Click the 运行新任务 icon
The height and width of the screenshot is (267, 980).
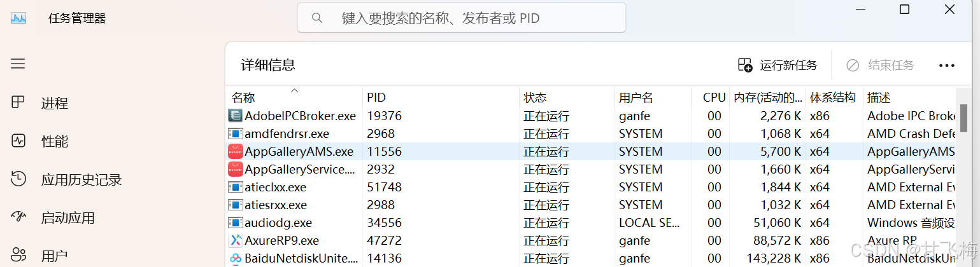pos(745,65)
